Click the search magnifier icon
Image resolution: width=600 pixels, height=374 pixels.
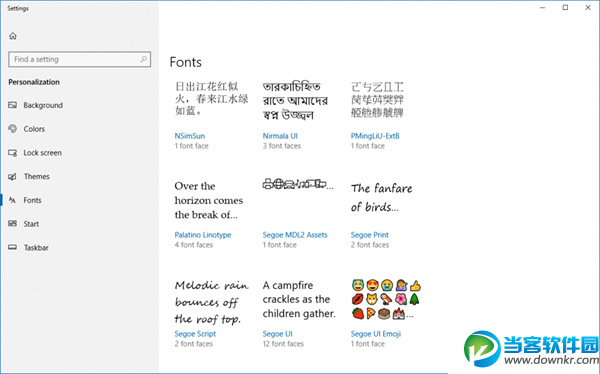[x=143, y=59]
